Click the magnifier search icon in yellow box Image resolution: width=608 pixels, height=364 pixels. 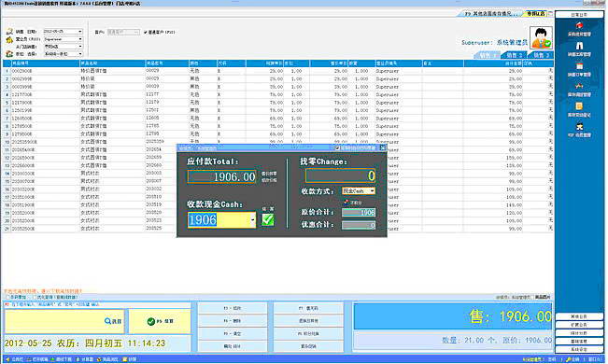107,321
